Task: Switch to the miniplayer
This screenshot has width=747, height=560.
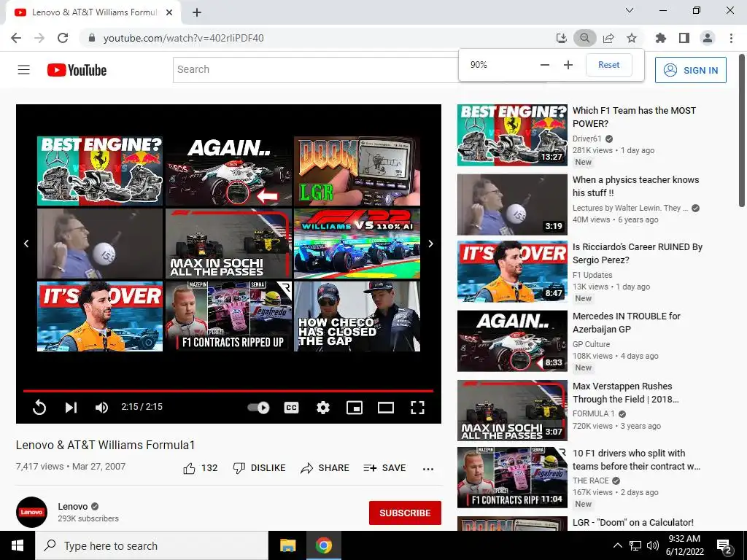Action: tap(355, 408)
